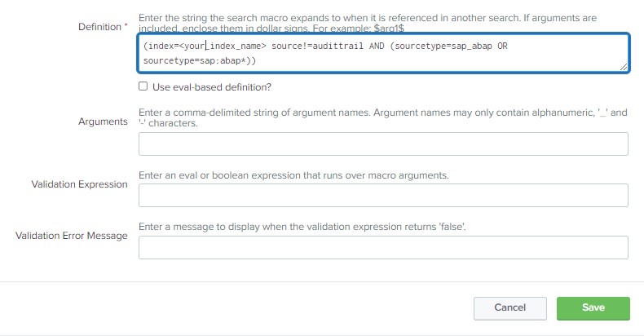644x336 pixels.
Task: Click the eval or boolean expression help text
Action: click(294, 175)
